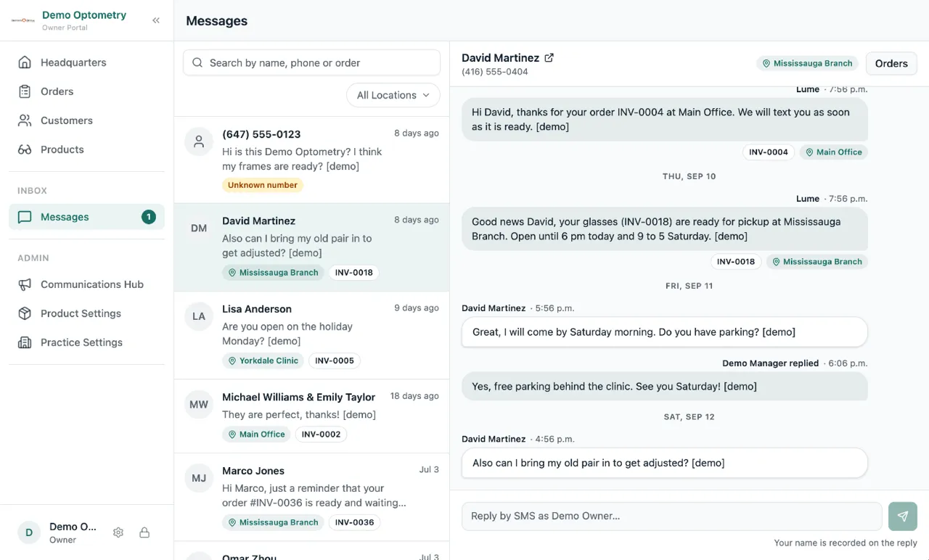Click the INV-0004 tag in the thread
This screenshot has height=560, width=929.
click(769, 152)
